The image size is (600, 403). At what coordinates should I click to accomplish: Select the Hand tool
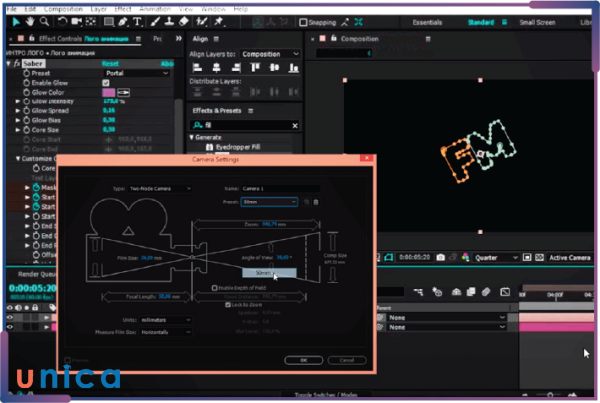click(32, 21)
